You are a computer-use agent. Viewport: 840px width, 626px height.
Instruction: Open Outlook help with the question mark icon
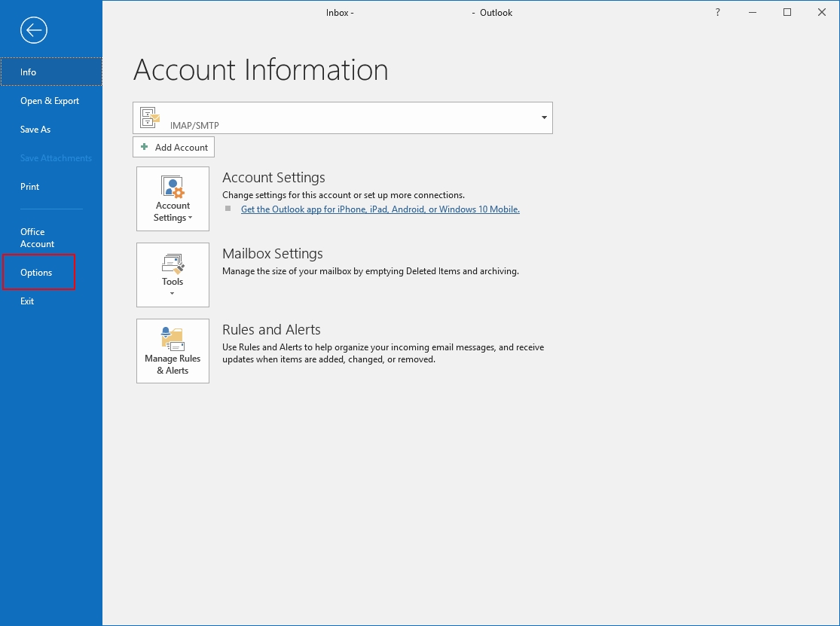tap(717, 12)
